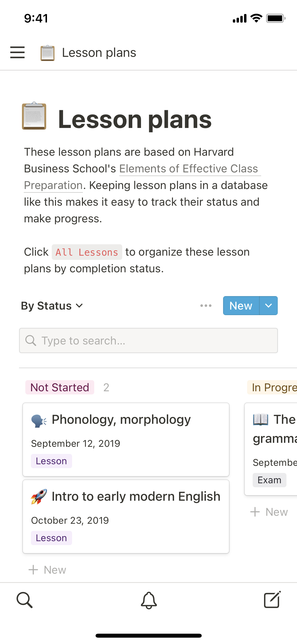The height and width of the screenshot is (644, 297).
Task: Select the Not Started status tag
Action: coord(60,387)
